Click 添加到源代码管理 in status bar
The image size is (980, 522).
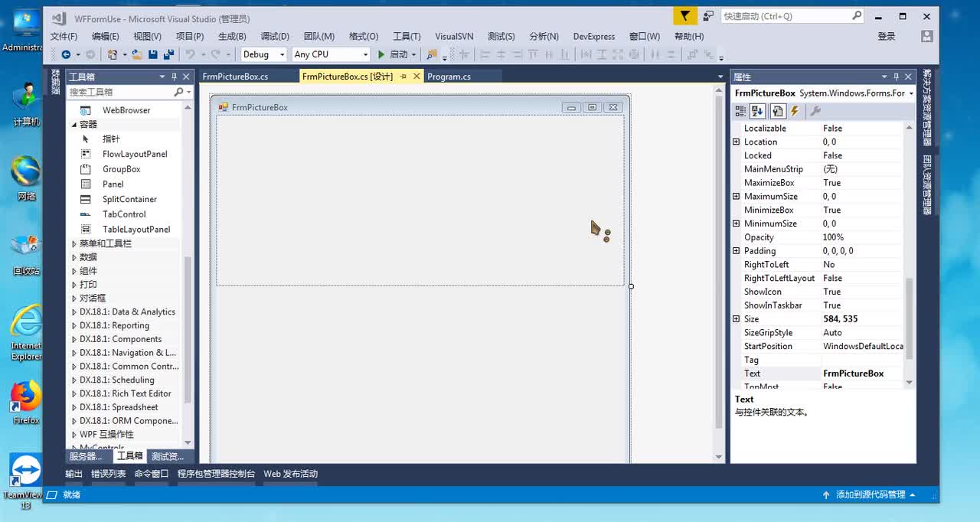click(871, 495)
